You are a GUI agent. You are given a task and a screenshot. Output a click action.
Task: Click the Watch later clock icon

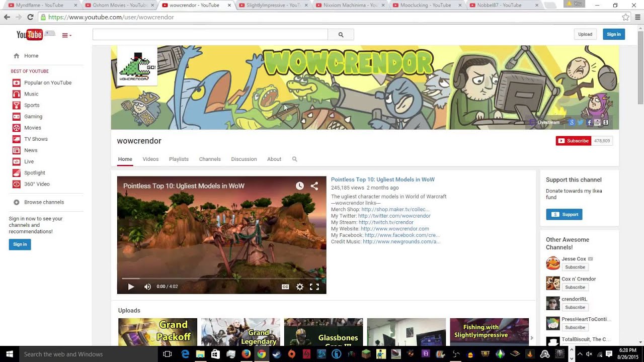click(300, 186)
